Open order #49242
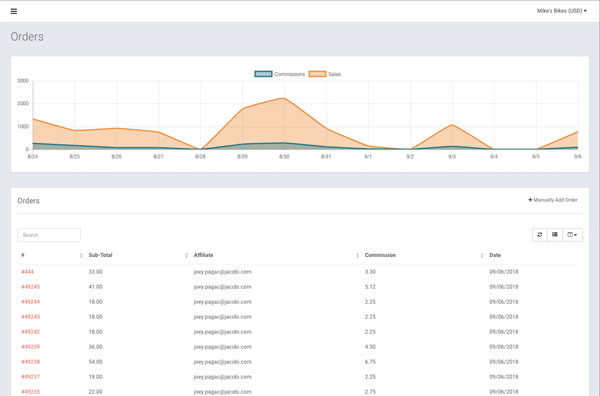600x396 pixels. 31,332
